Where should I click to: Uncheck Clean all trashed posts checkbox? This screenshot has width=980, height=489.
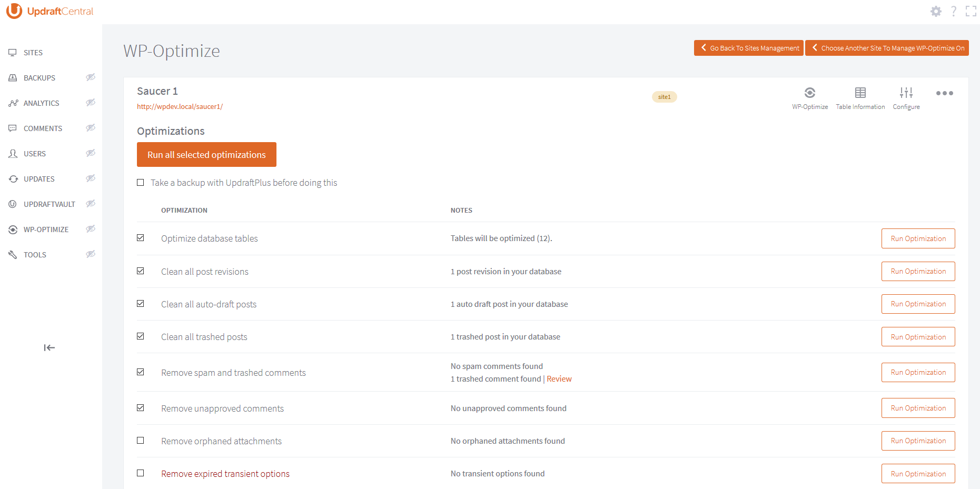141,336
